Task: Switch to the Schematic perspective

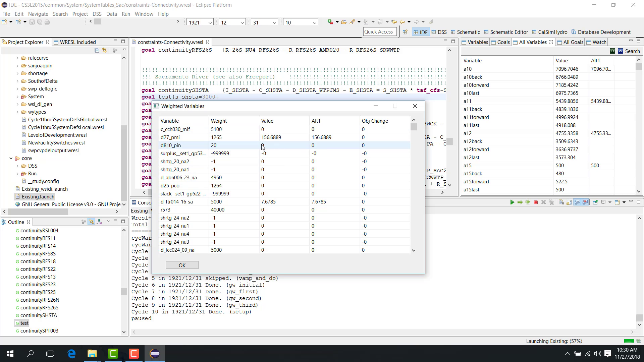Action: pyautogui.click(x=465, y=32)
